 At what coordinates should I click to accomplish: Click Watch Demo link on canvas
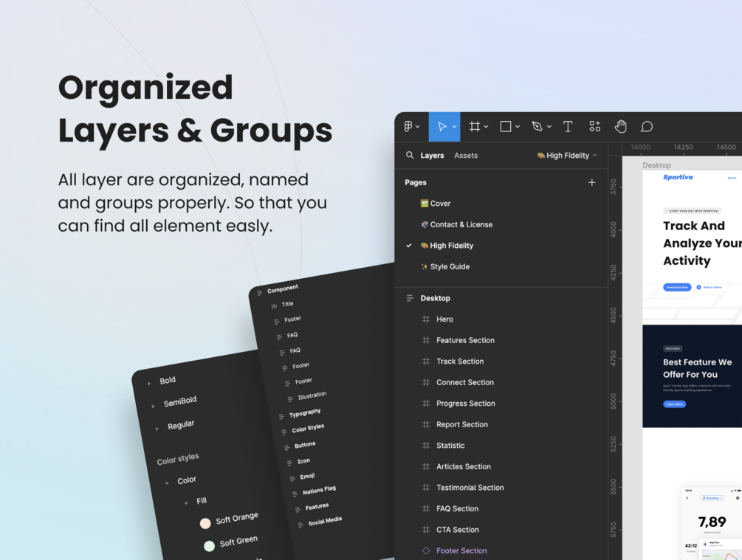710,287
